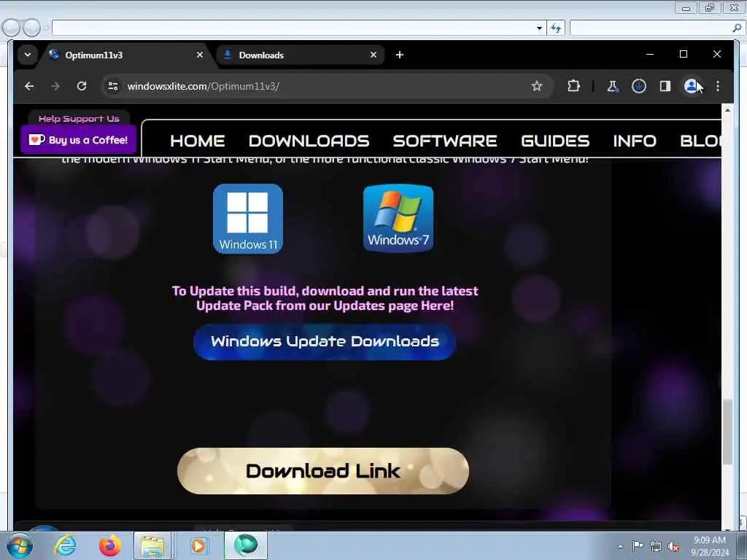Expand the tab search dropdown chevron

[28, 55]
